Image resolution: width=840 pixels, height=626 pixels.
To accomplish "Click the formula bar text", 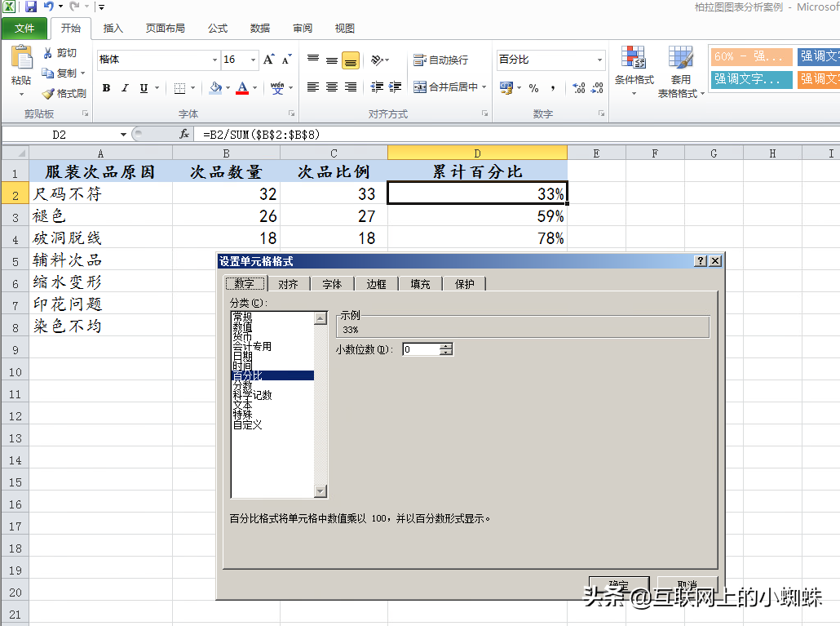I will pyautogui.click(x=261, y=135).
